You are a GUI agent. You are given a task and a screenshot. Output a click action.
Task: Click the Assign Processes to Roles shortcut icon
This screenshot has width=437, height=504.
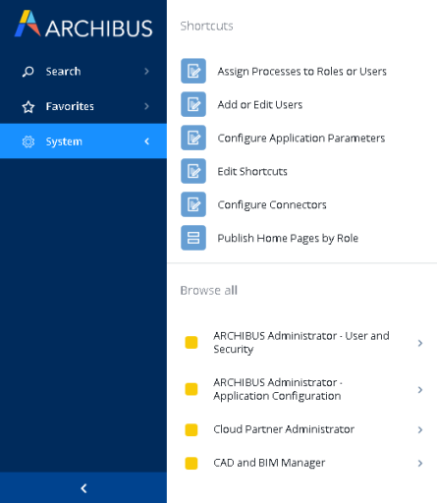193,71
